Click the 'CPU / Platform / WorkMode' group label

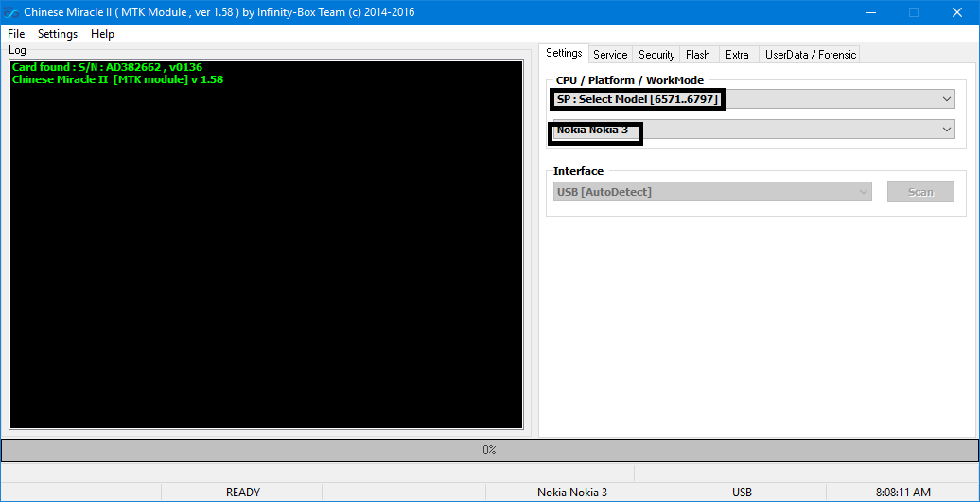[x=629, y=80]
